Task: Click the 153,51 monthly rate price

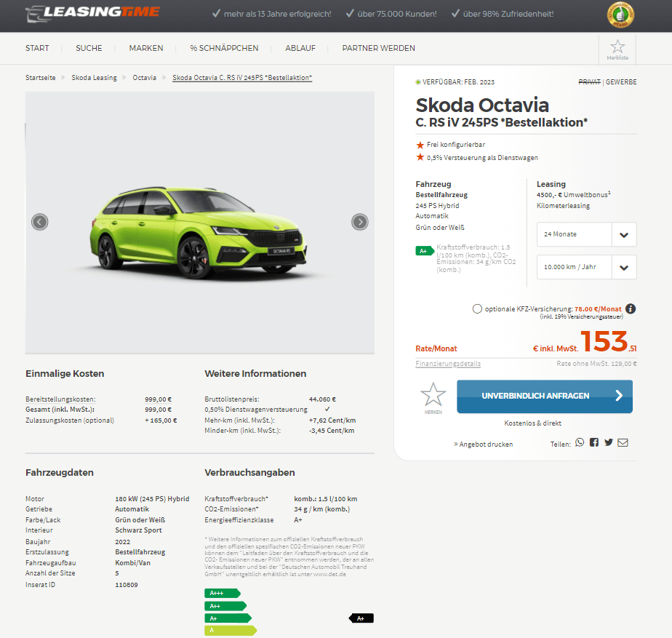Action: (x=608, y=342)
